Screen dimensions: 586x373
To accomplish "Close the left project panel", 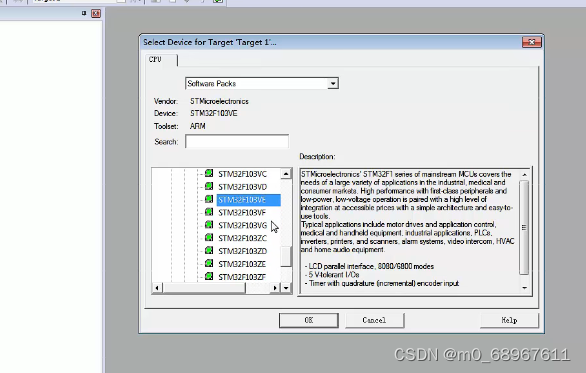I will click(96, 13).
